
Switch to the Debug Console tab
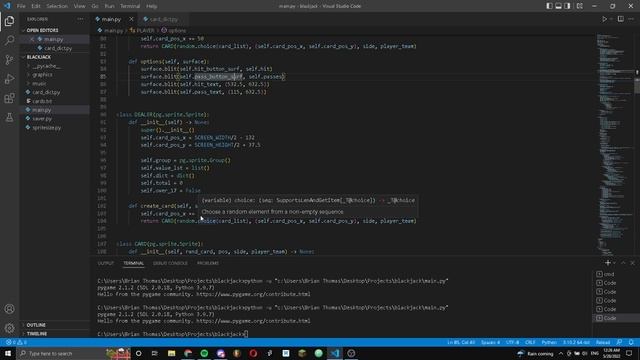click(170, 263)
